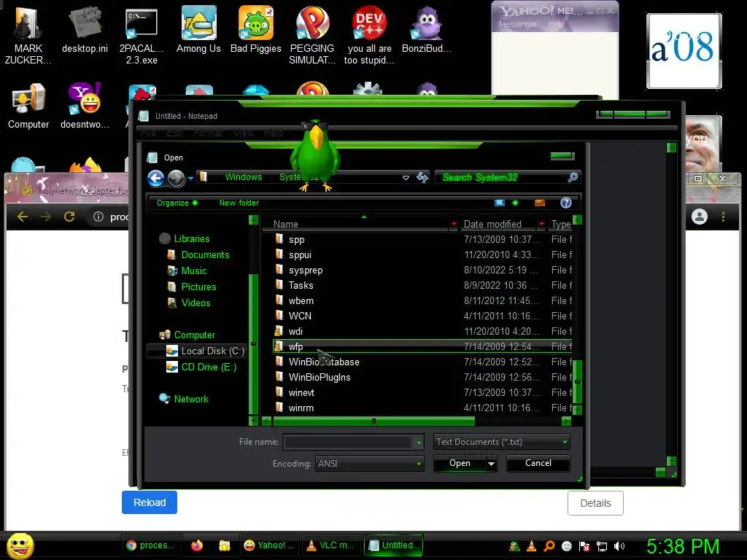Switch to Untitled Notepad taskbar item
This screenshot has width=747, height=560.
coord(393,545)
